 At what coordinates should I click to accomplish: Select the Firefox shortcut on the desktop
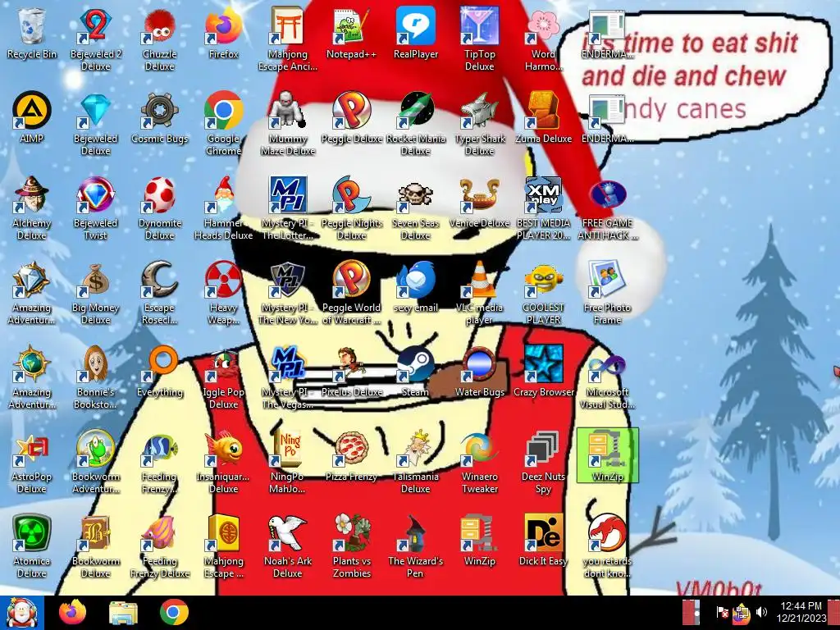click(x=224, y=33)
